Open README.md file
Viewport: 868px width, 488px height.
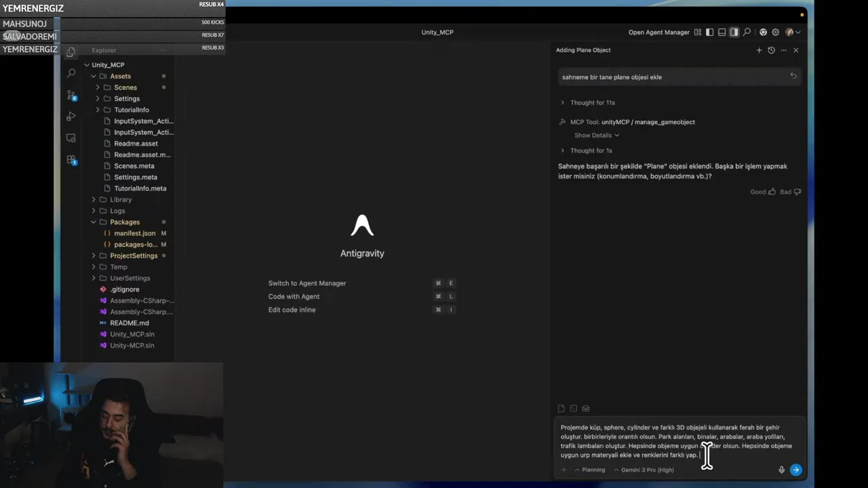point(129,323)
